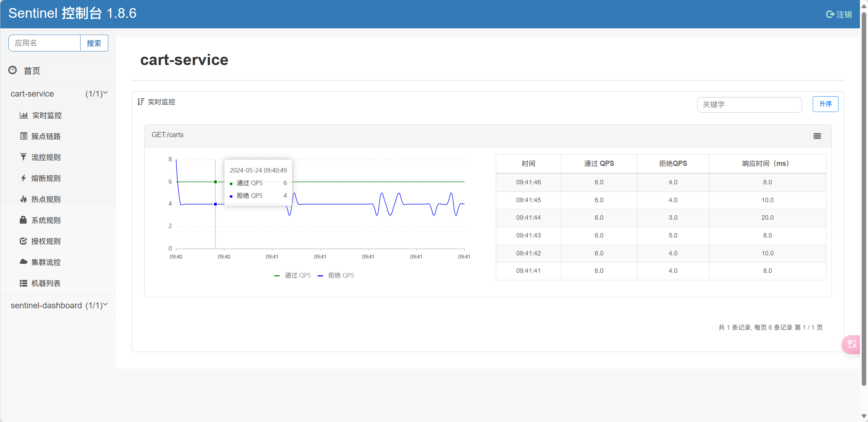Click the 搜索 button
The height and width of the screenshot is (422, 868).
[x=94, y=43]
